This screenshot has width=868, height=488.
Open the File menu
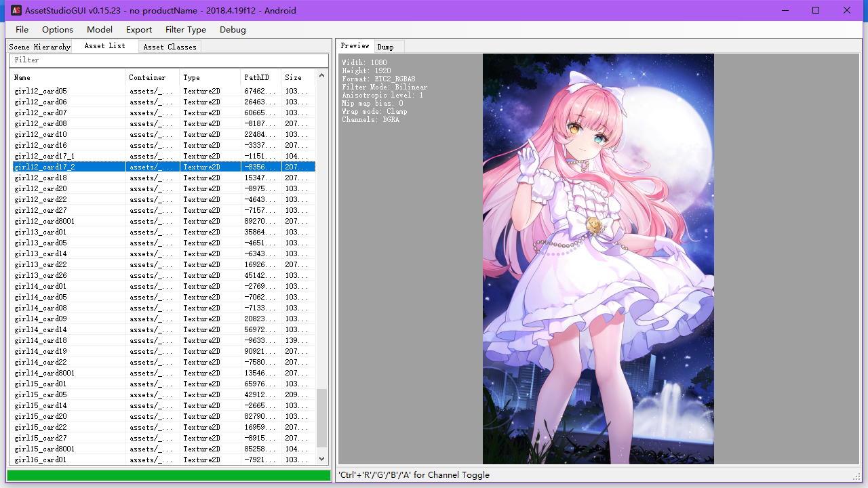(22, 30)
